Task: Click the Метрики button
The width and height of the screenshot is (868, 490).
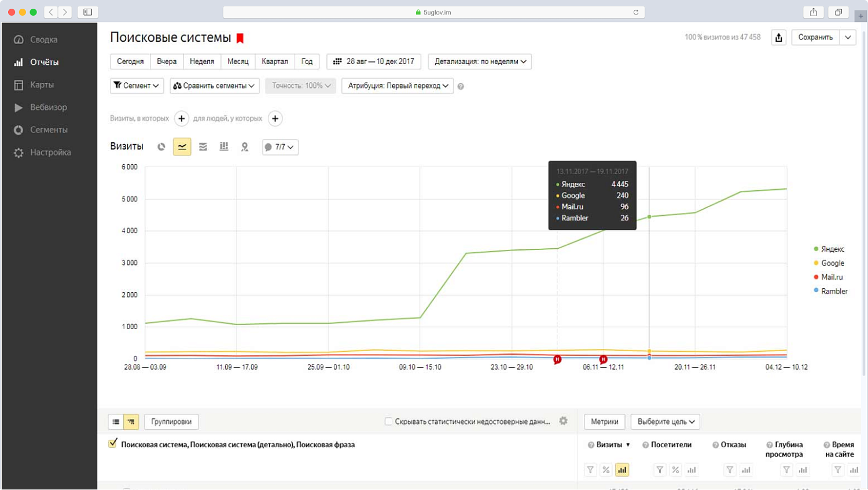Action: [604, 422]
